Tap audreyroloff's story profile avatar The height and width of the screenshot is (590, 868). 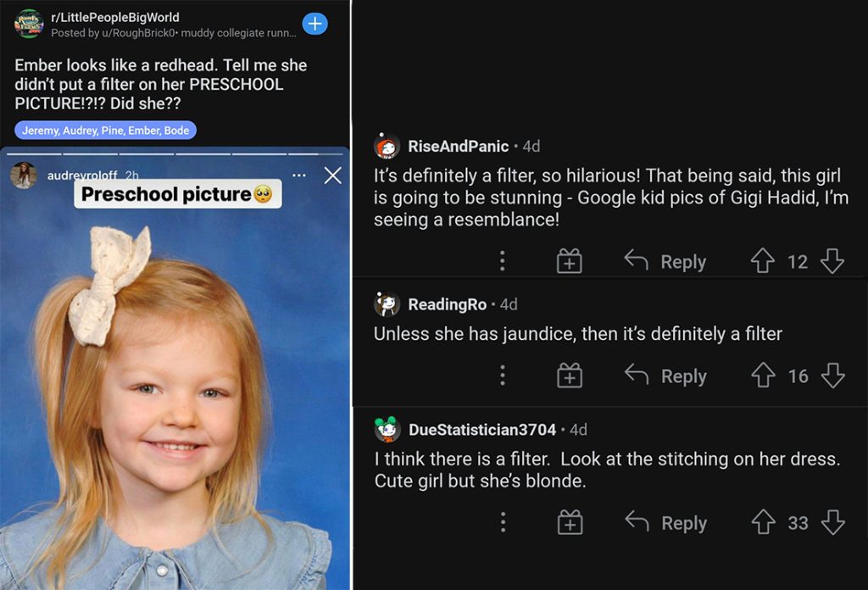(24, 175)
